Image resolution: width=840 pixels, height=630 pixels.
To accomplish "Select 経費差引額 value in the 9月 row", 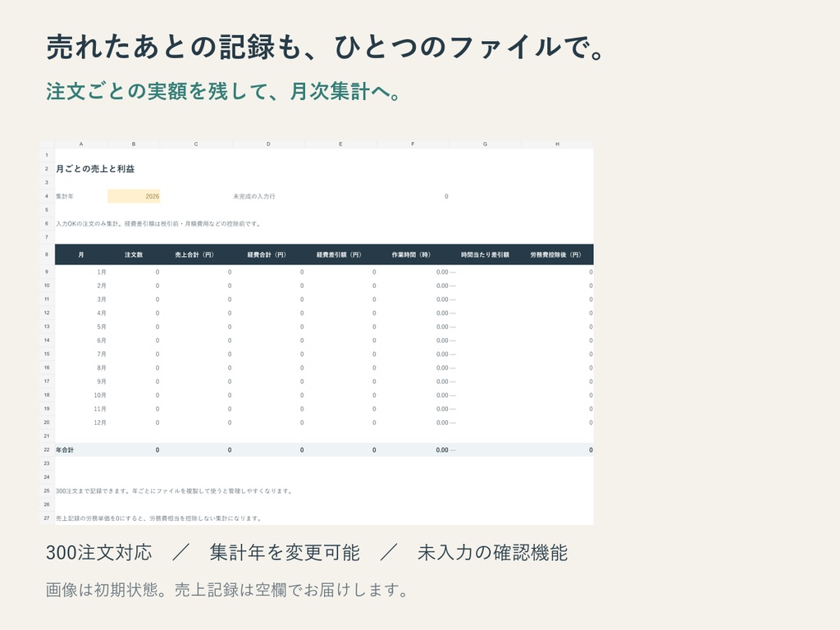I will click(x=374, y=381).
